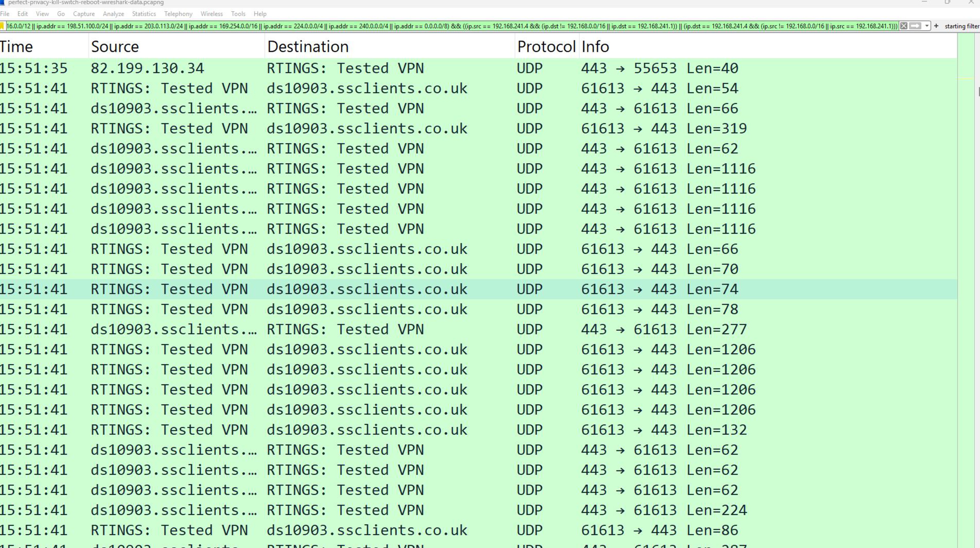This screenshot has width=980, height=548.
Task: Open the Capture menu
Action: tap(84, 14)
